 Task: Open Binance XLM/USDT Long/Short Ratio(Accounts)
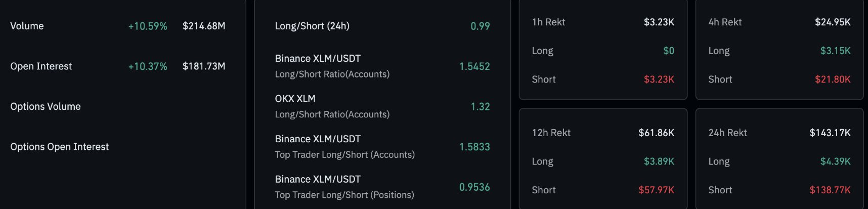[382, 66]
